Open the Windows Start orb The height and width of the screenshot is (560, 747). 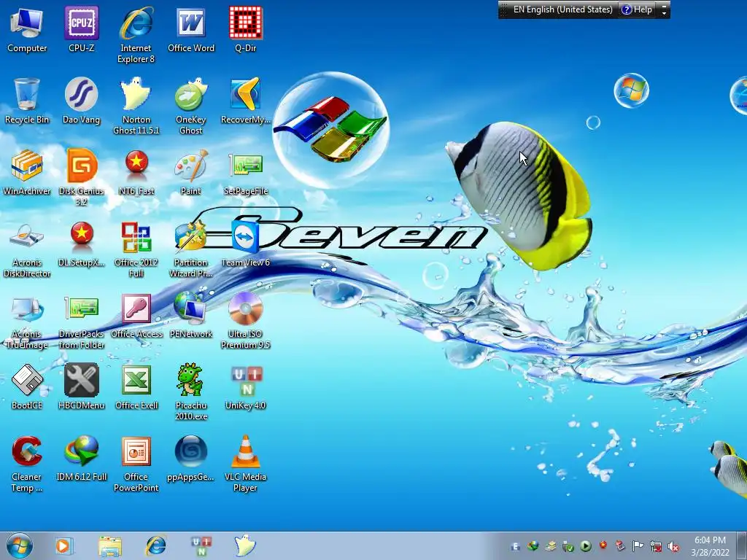pyautogui.click(x=20, y=545)
